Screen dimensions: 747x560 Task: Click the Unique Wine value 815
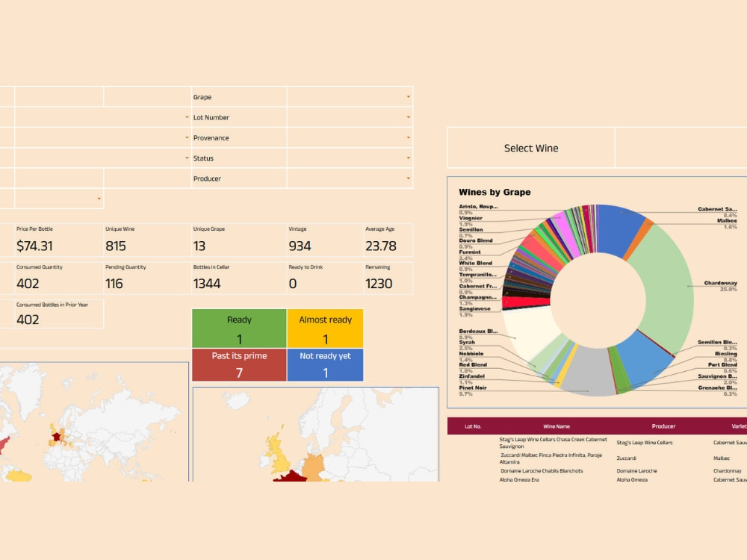[x=116, y=246]
